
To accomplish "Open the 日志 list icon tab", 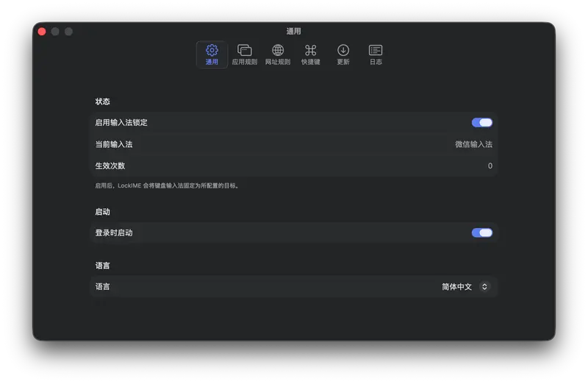I will click(x=376, y=54).
